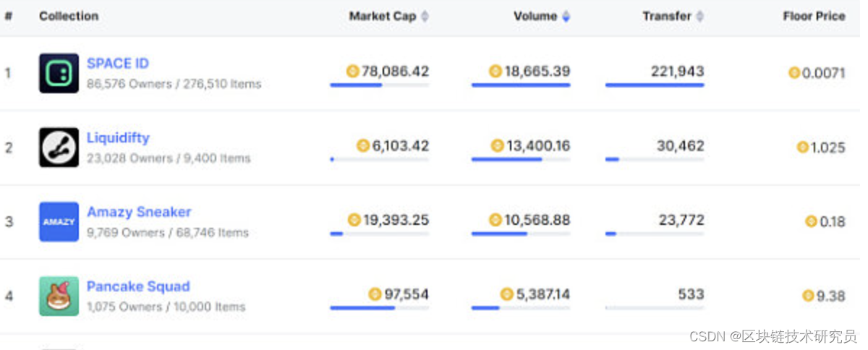868x350 pixels.
Task: Select Liquidifty floor price 1.025
Action: point(827,148)
